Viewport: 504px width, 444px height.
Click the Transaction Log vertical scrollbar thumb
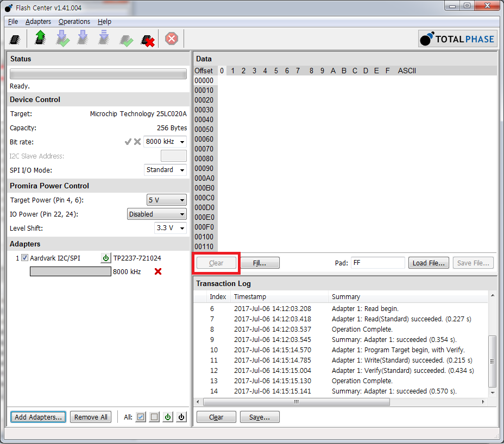click(492, 361)
